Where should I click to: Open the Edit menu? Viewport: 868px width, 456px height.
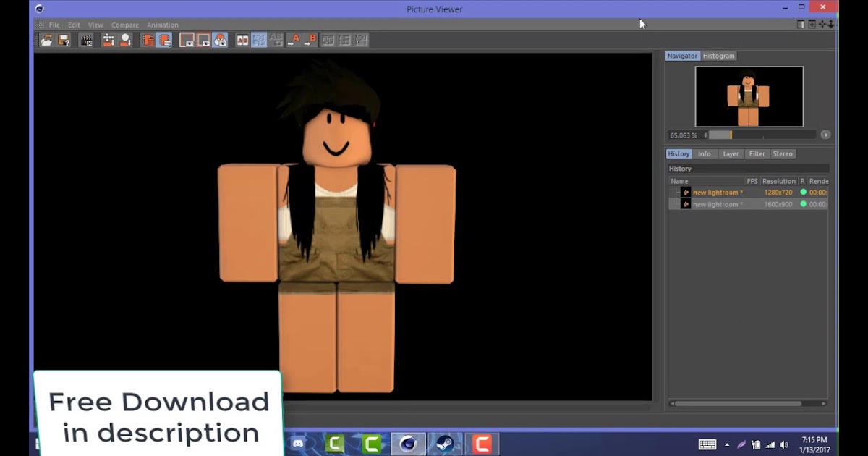[74, 25]
